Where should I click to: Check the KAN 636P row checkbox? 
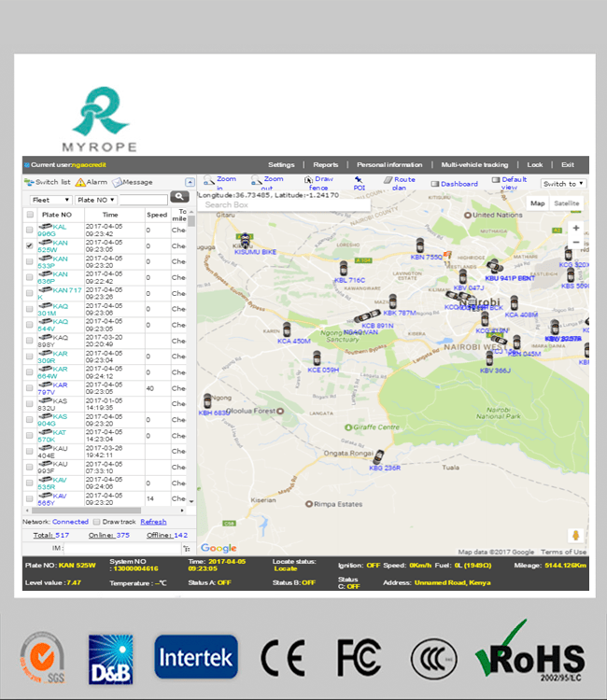click(x=30, y=277)
